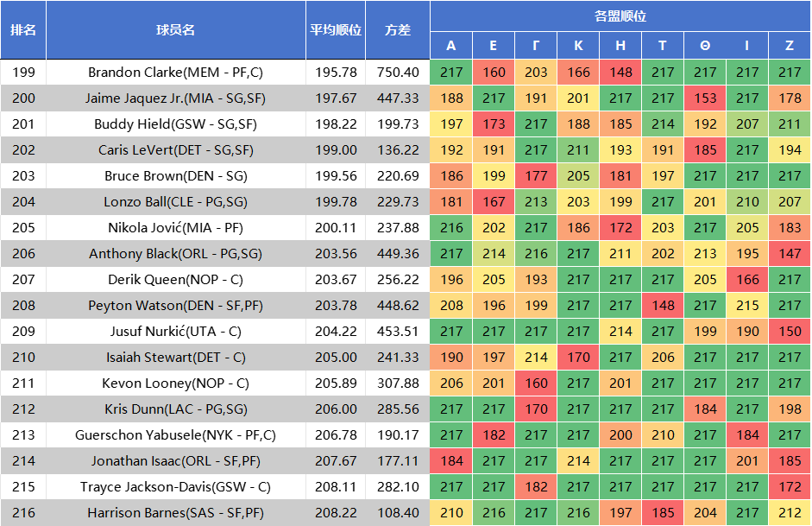Select the 球员名 column header
812x526 pixels.
(x=176, y=29)
